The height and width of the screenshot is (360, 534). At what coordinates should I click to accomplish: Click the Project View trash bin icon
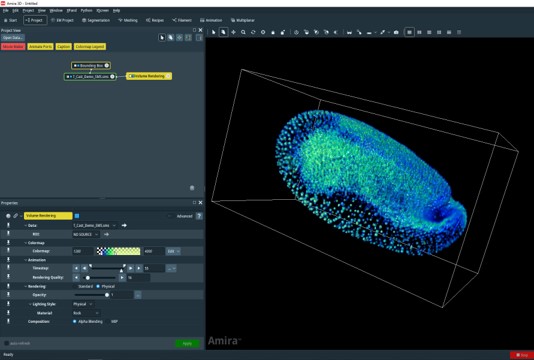192,188
